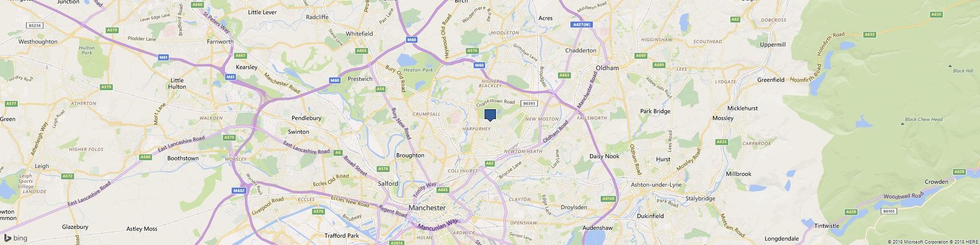Screen dimensions: 980x245
Task: Click the Manchester city label
Action: point(427,208)
